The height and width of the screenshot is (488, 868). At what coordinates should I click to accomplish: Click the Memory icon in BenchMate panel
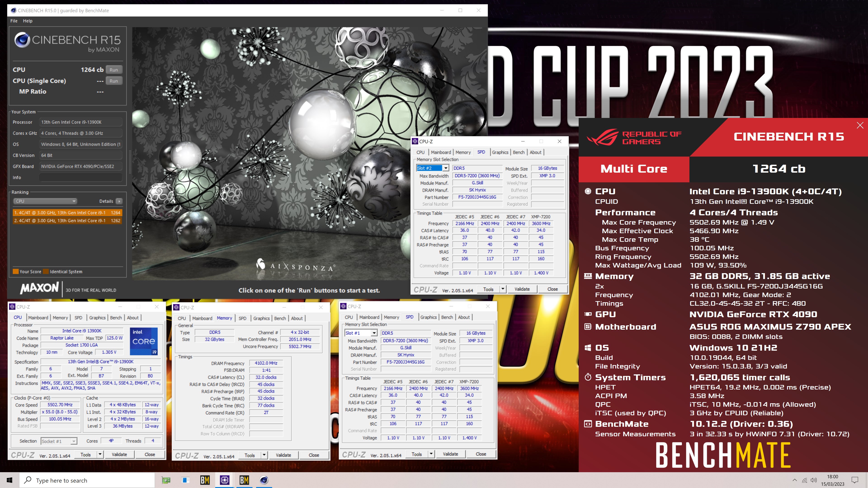pos(588,276)
